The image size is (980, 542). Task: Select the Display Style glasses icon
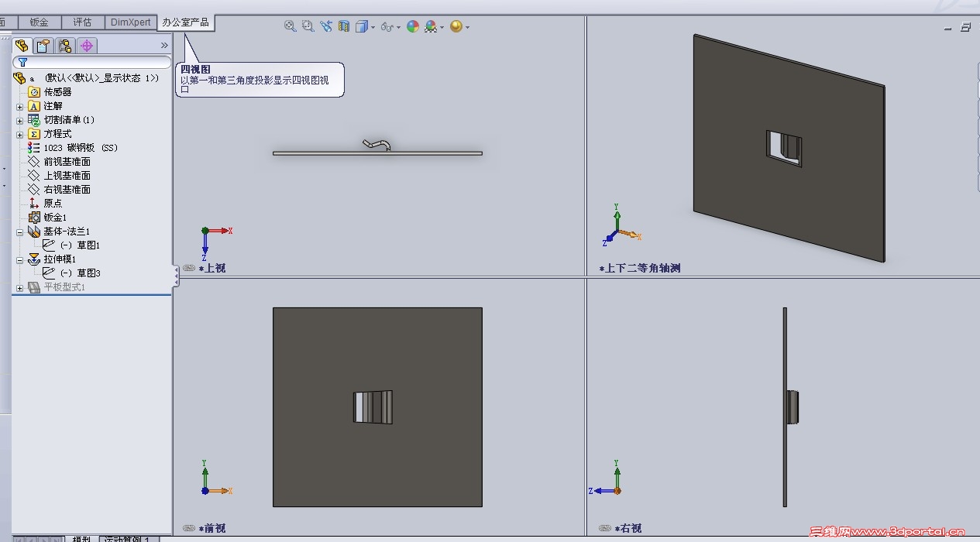(386, 26)
